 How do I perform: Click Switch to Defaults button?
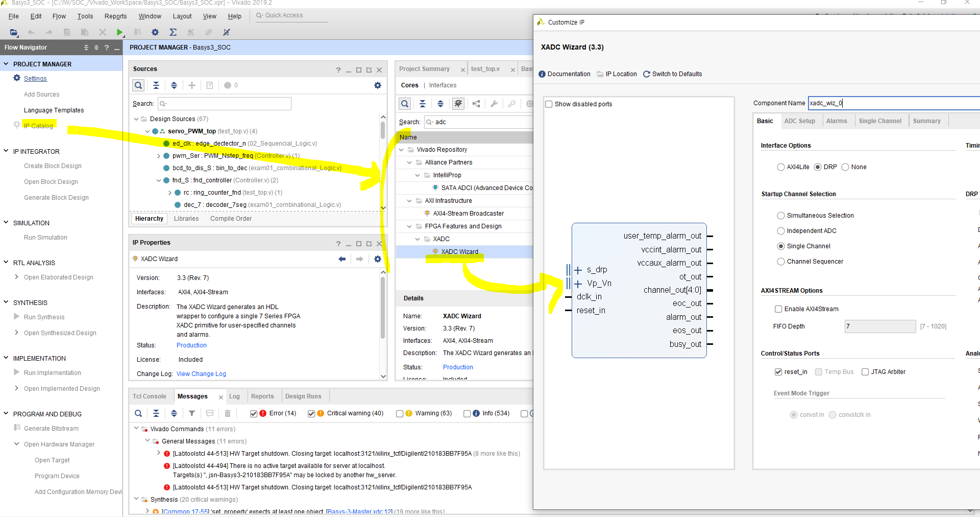coord(673,74)
